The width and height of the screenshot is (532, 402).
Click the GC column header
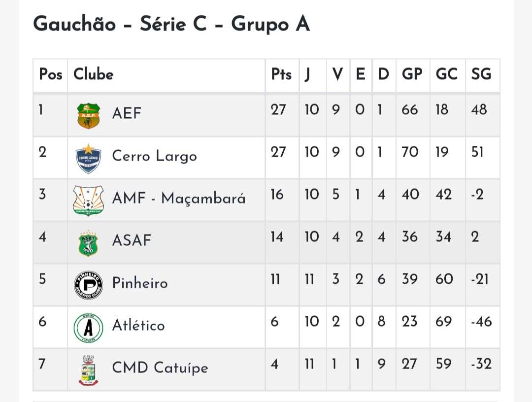pyautogui.click(x=447, y=75)
